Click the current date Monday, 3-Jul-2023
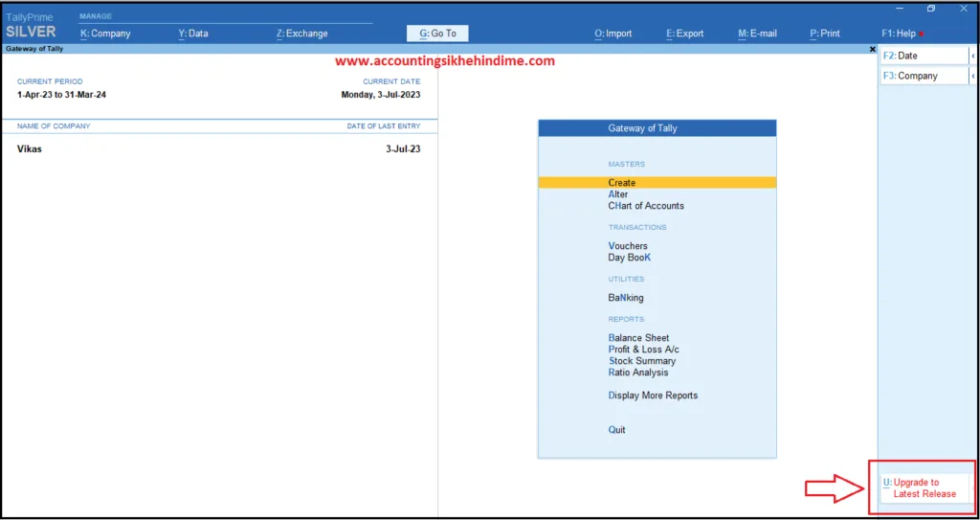Viewport: 980px width, 520px height. (381, 95)
